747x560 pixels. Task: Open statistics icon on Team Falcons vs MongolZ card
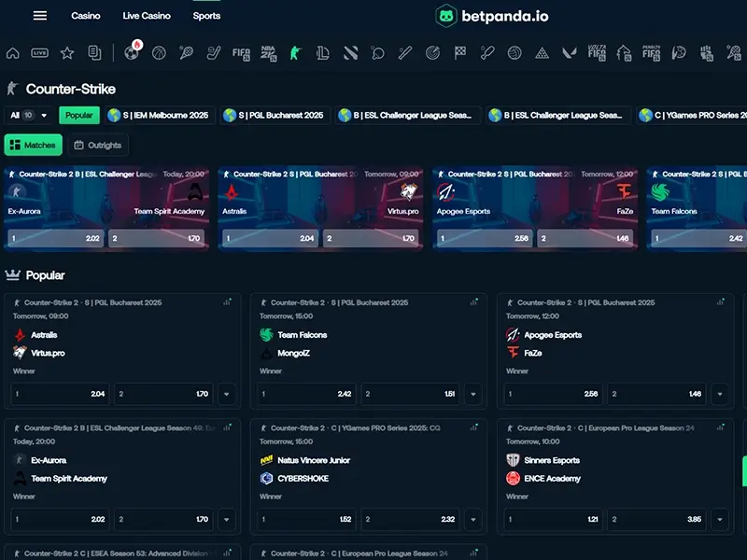pyautogui.click(x=474, y=301)
